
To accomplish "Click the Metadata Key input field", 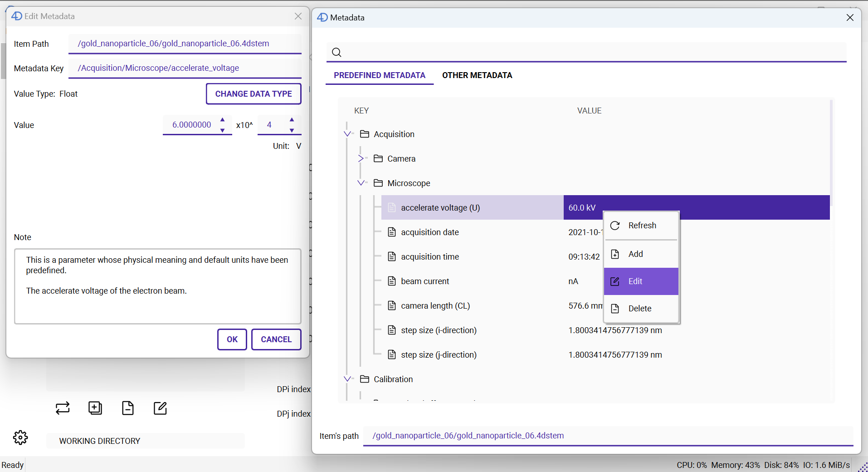I will [185, 68].
